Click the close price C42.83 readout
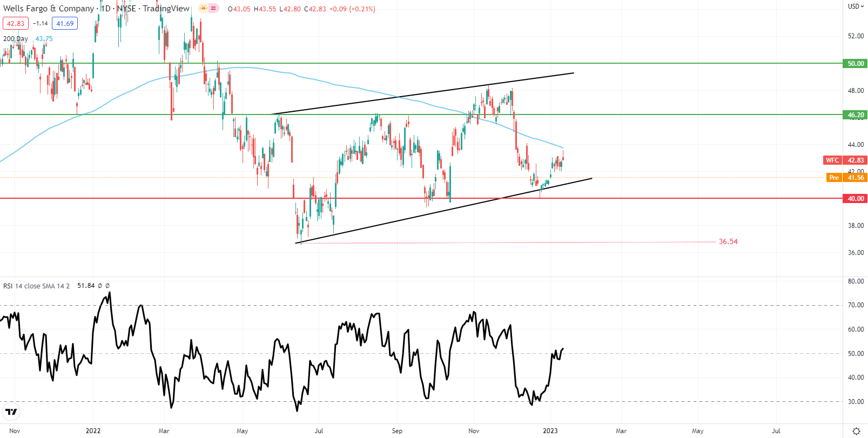This screenshot has width=868, height=438. (x=315, y=9)
